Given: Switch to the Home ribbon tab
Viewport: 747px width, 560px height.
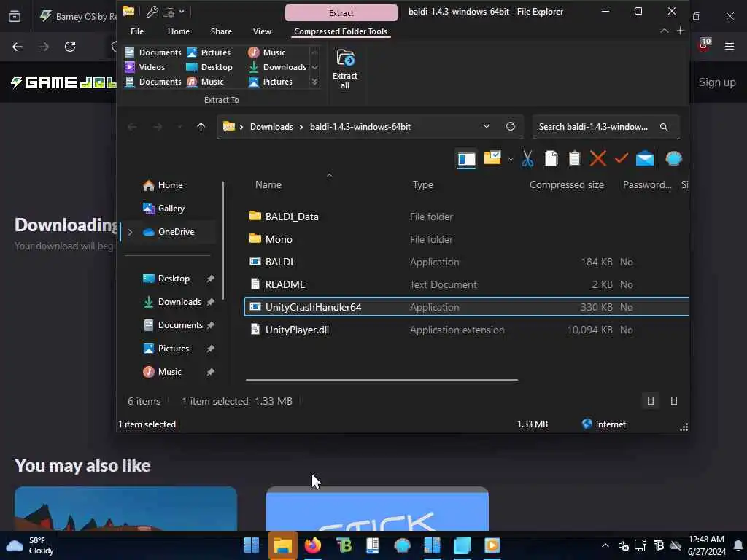Looking at the screenshot, I should (179, 31).
